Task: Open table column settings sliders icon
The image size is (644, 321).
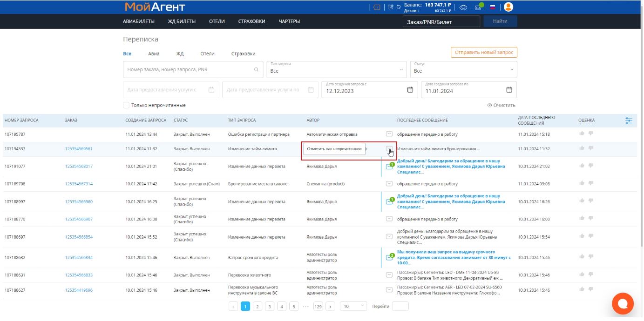Action: 629,120
